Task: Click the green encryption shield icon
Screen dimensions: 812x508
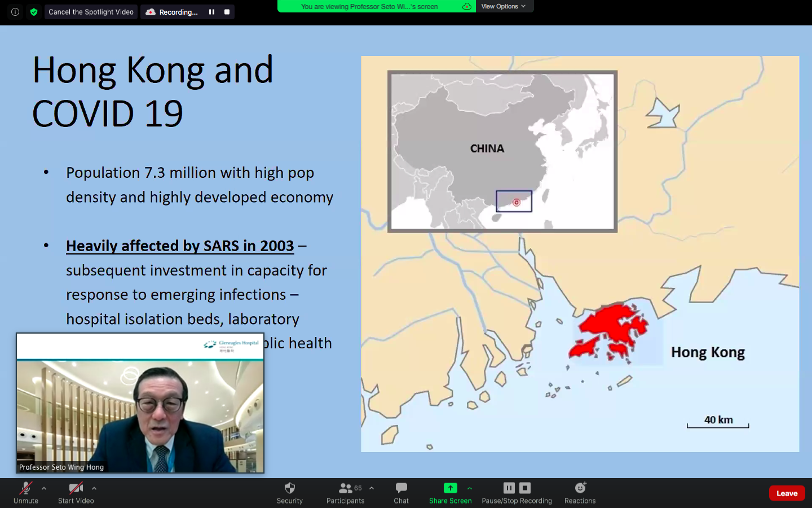Action: [x=34, y=12]
